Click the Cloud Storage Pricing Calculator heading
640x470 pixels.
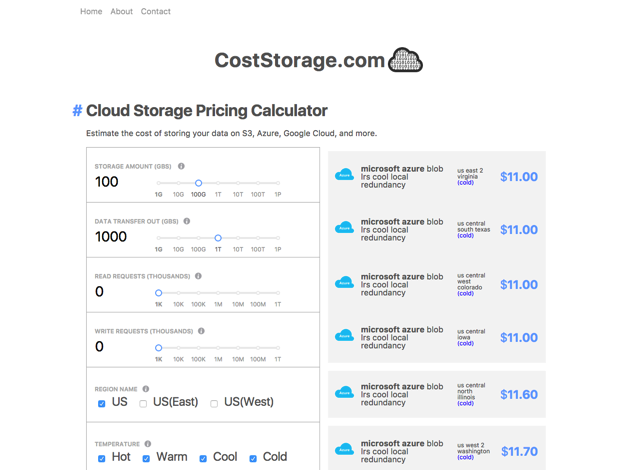click(207, 111)
